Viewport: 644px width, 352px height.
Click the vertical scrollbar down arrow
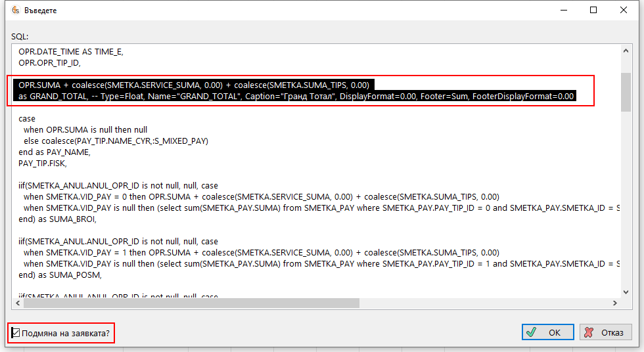tap(626, 292)
